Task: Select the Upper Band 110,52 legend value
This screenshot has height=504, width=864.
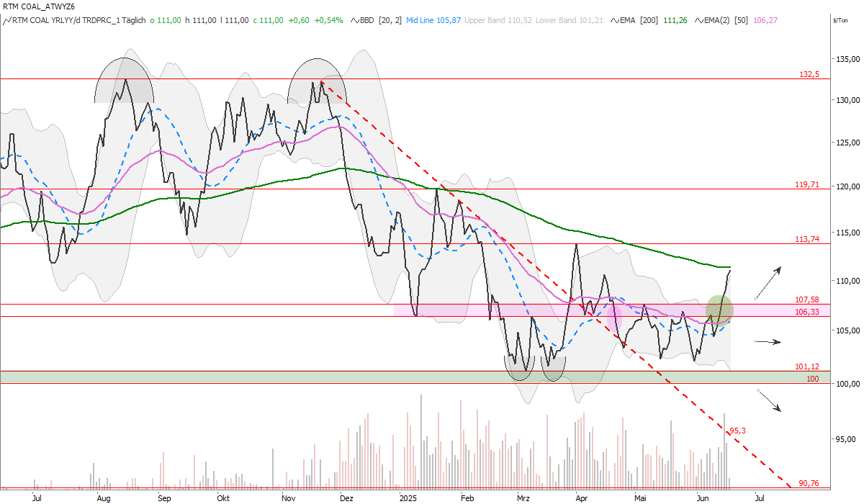Action: [x=498, y=20]
